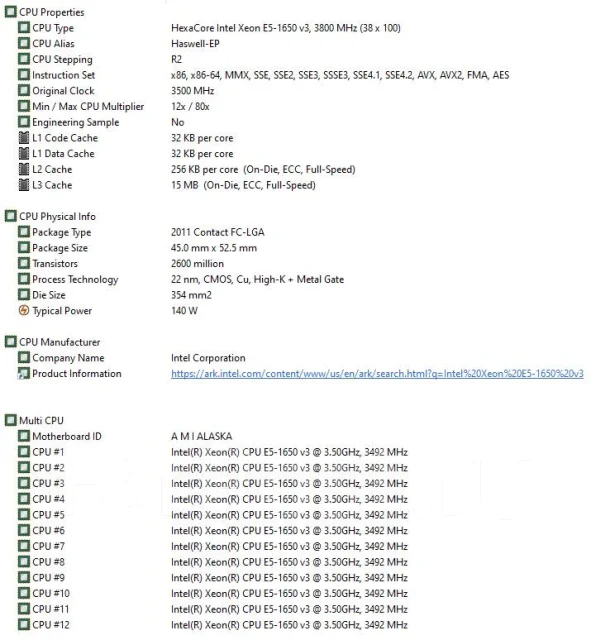Select the instruction set value starting x86, x86-64

[340, 75]
